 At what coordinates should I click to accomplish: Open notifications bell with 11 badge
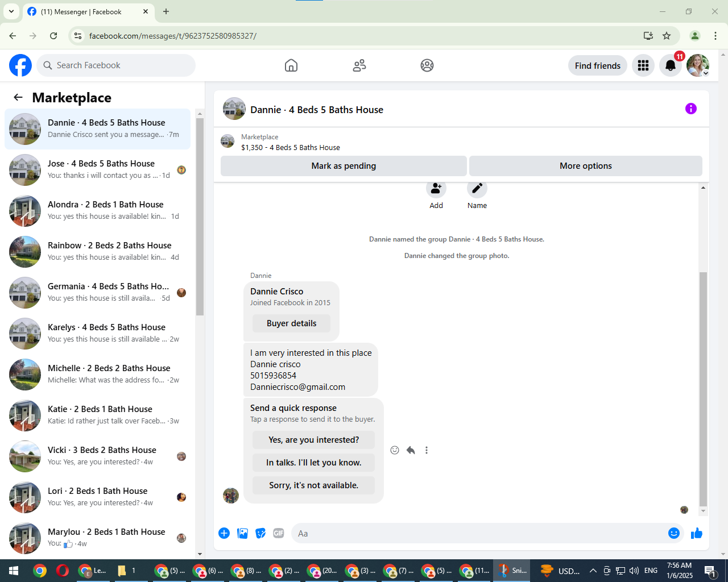[x=671, y=65]
